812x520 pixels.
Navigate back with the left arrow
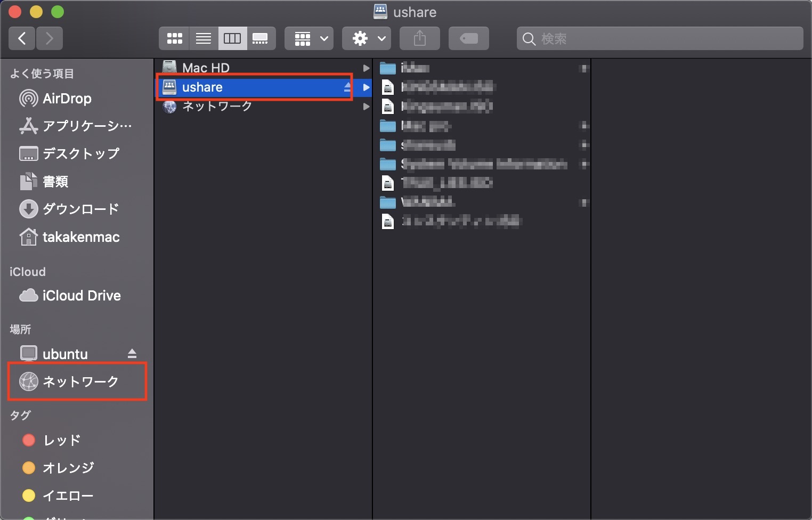click(x=22, y=38)
